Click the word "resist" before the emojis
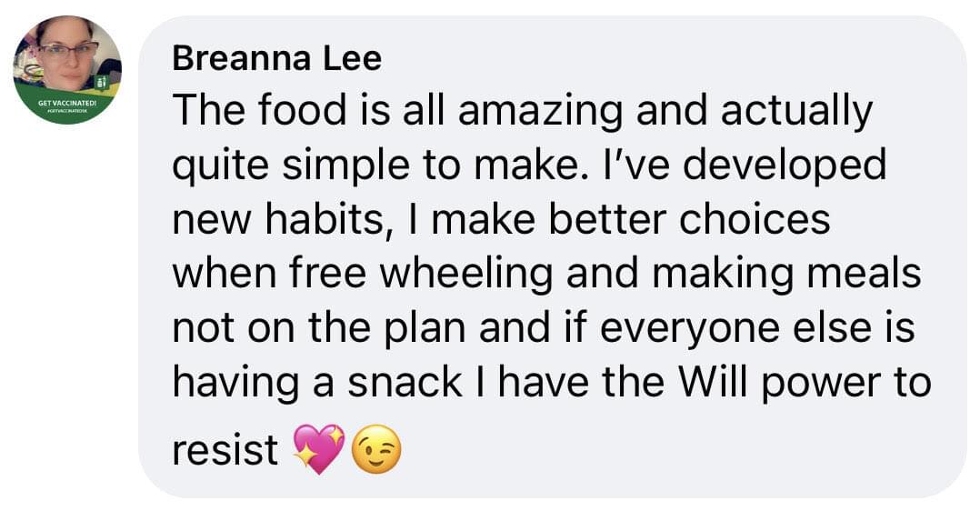 (225, 450)
